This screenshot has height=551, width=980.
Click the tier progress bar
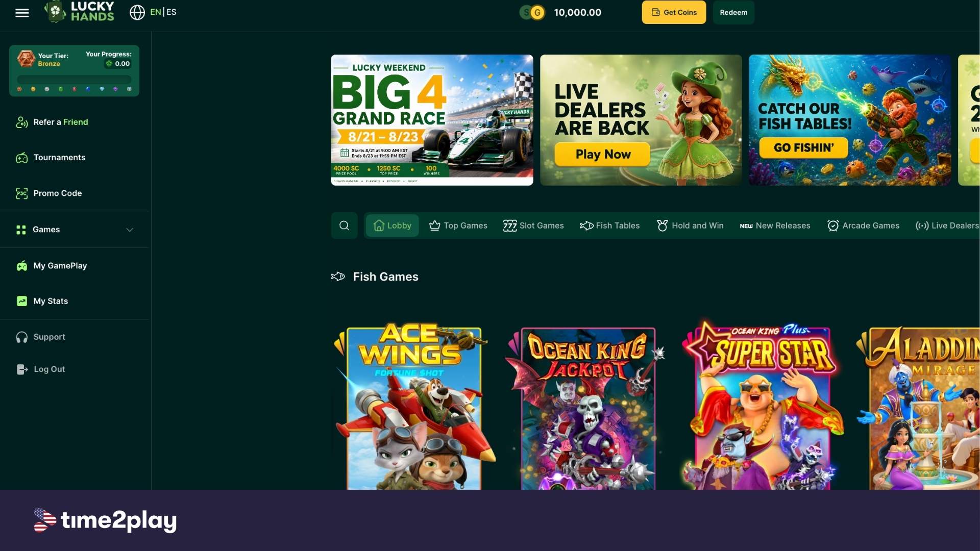[x=74, y=80]
